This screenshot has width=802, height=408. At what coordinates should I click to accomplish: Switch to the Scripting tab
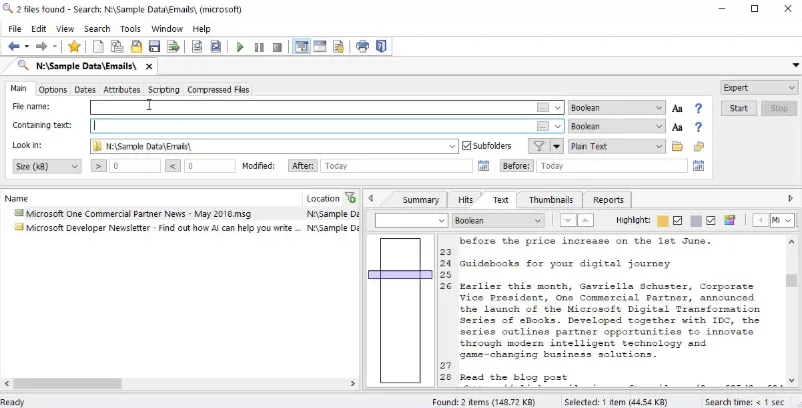pyautogui.click(x=164, y=89)
